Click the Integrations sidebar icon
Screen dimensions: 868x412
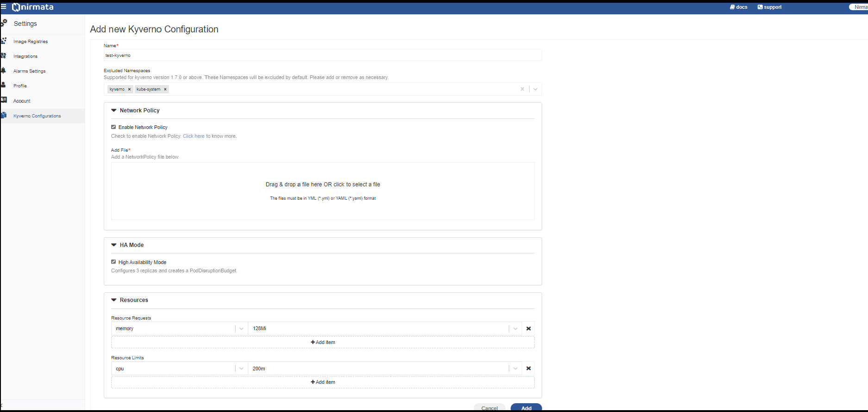(x=4, y=55)
